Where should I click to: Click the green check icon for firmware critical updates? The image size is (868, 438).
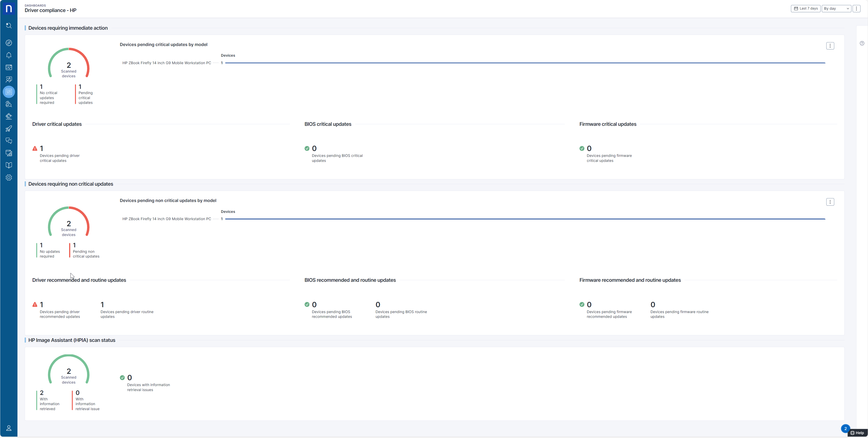[582, 148]
